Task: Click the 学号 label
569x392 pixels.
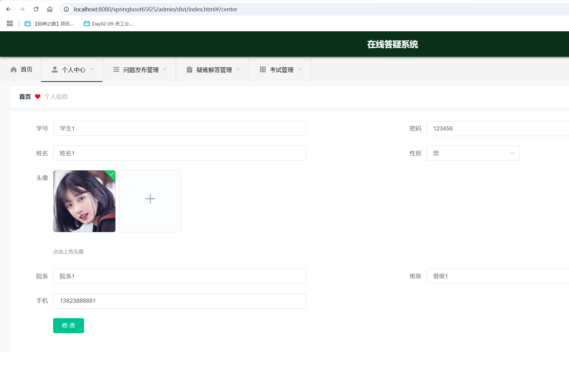Action: (42, 128)
